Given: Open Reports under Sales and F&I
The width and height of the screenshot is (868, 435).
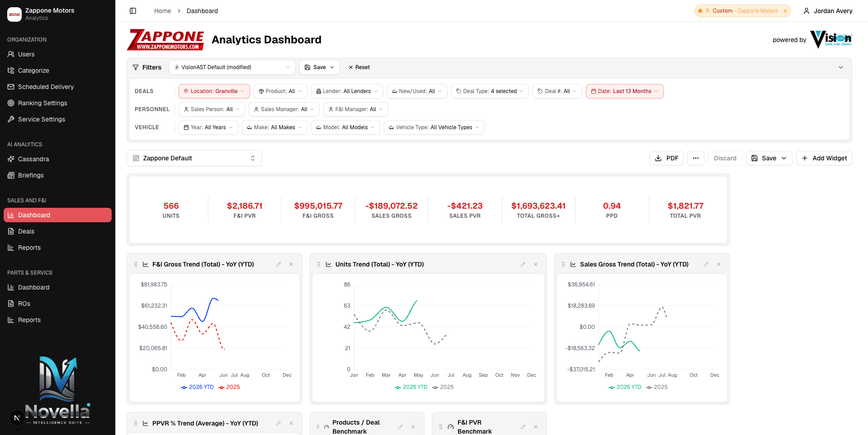Looking at the screenshot, I should (x=57, y=248).
